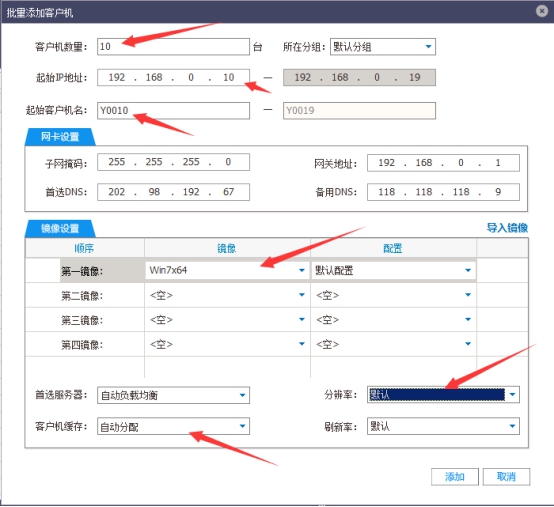Click the 顺序 column header
This screenshot has width=554, height=507.
pyautogui.click(x=84, y=248)
